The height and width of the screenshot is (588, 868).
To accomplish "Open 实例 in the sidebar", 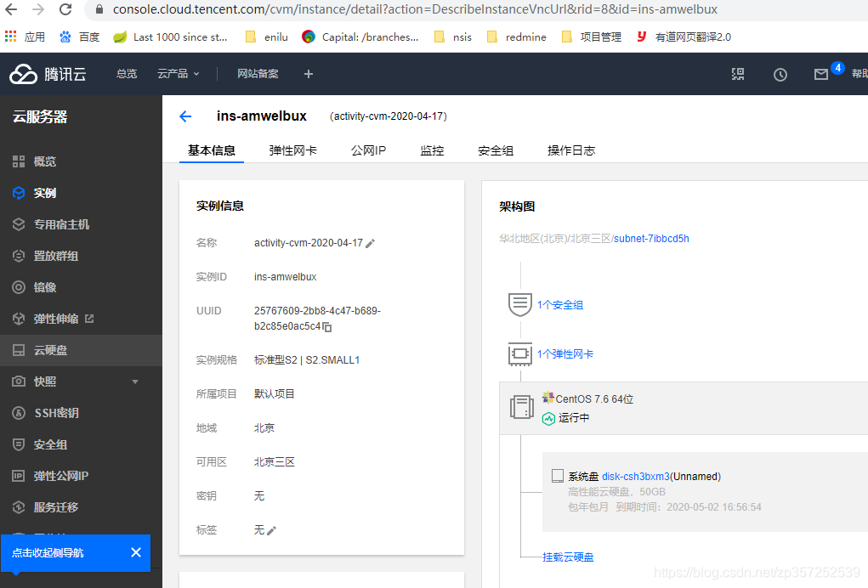I will 81,193.
